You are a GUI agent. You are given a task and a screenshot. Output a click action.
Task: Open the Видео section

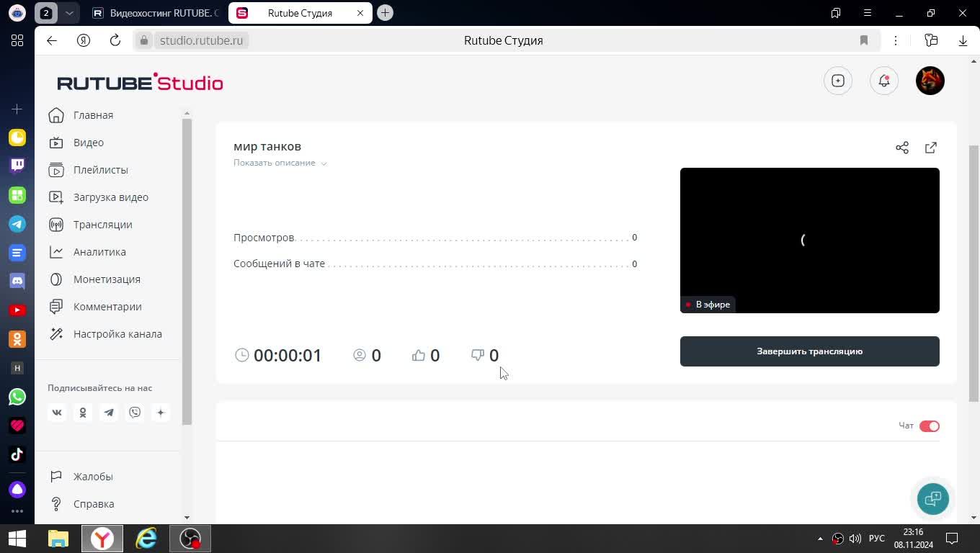click(89, 143)
